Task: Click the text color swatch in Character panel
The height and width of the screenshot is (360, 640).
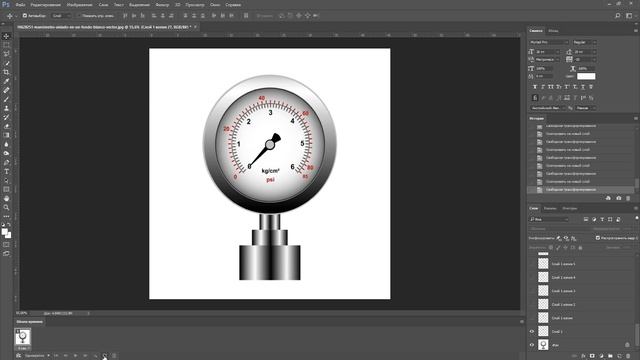Action: pos(586,76)
